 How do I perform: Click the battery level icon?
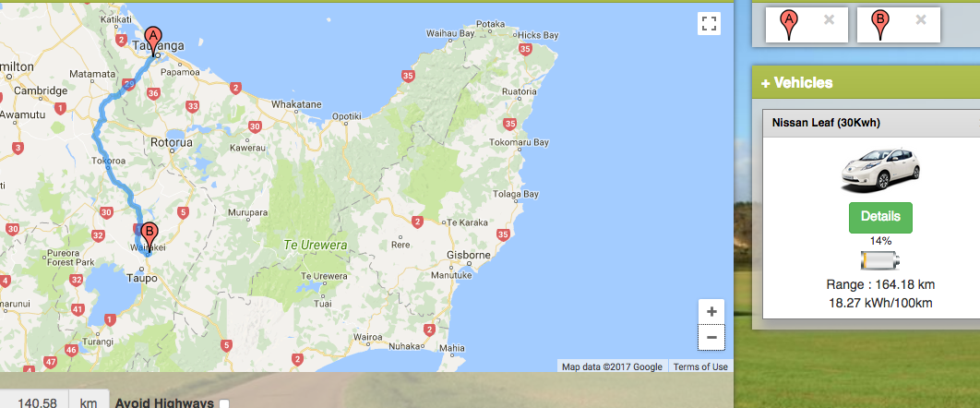click(879, 260)
